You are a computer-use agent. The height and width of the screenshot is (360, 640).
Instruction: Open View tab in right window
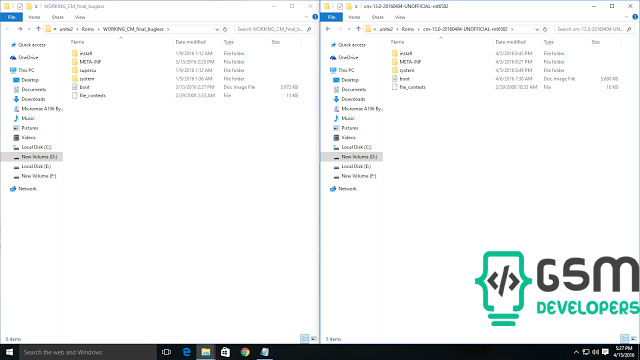point(400,17)
